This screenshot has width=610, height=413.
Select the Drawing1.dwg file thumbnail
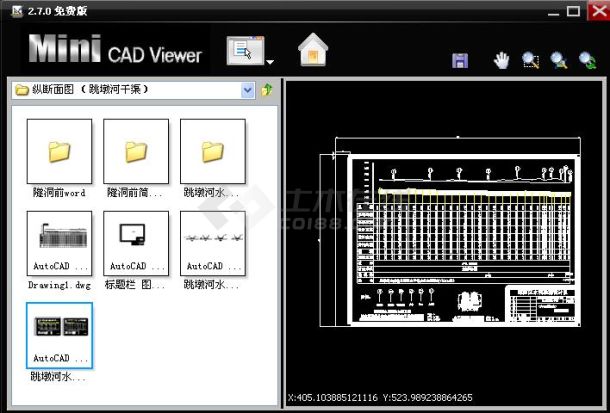60,243
